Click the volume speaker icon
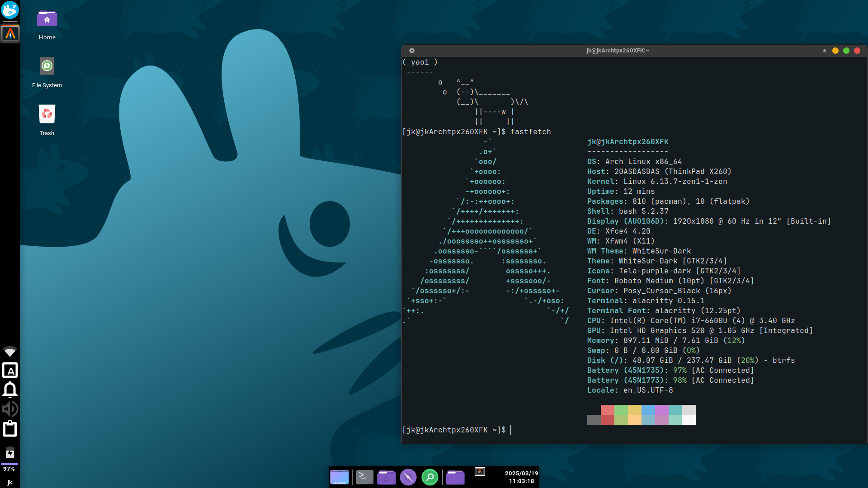This screenshot has height=488, width=868. pyautogui.click(x=10, y=409)
